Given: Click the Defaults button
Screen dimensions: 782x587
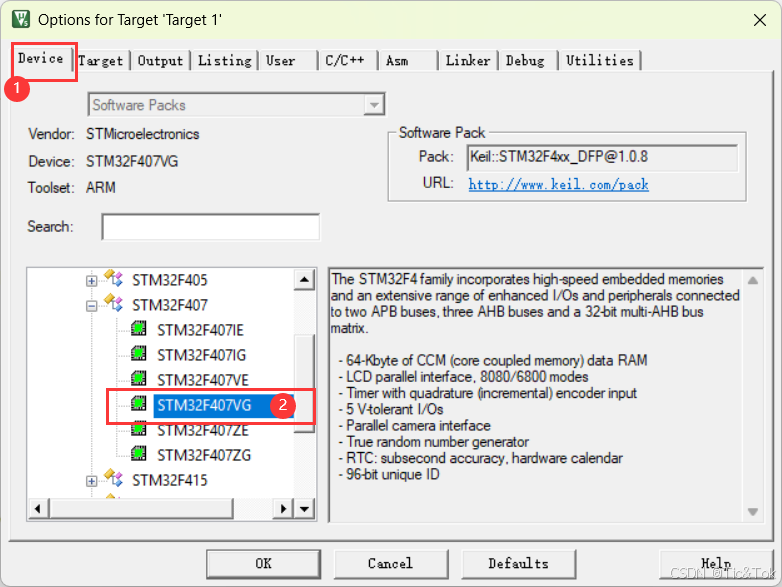Looking at the screenshot, I should (519, 564).
